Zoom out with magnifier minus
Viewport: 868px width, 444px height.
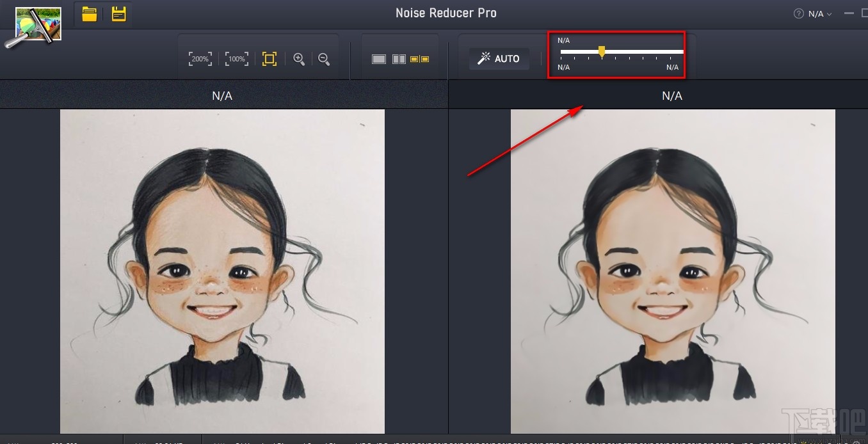(324, 59)
